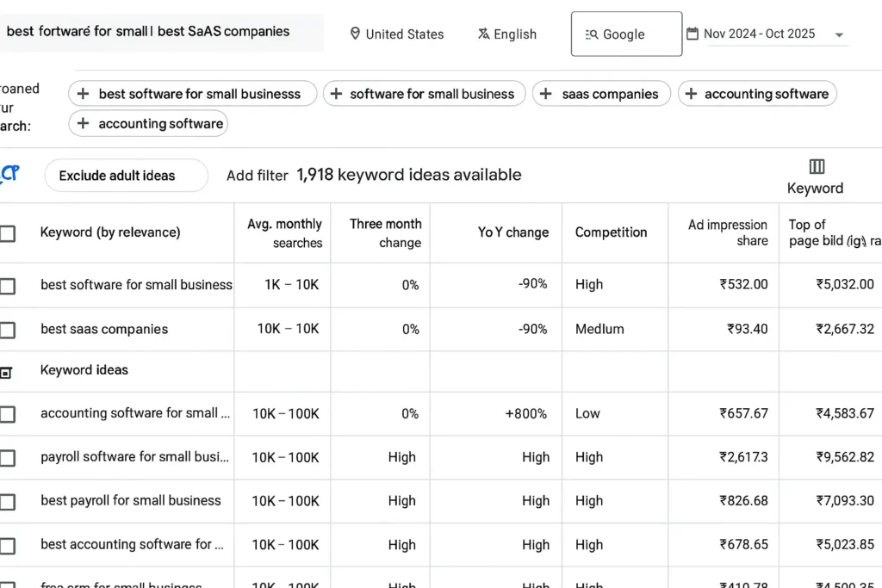Click the location pin icon beside United States
882x588 pixels.
355,34
